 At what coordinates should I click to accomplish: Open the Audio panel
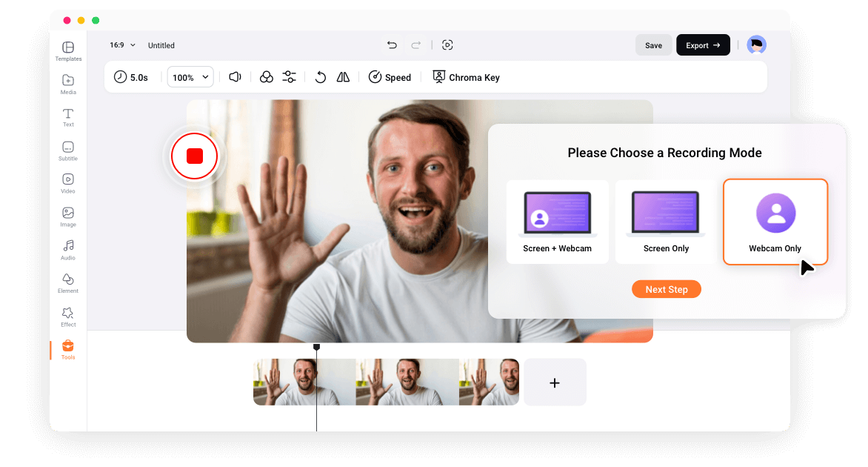click(x=67, y=252)
